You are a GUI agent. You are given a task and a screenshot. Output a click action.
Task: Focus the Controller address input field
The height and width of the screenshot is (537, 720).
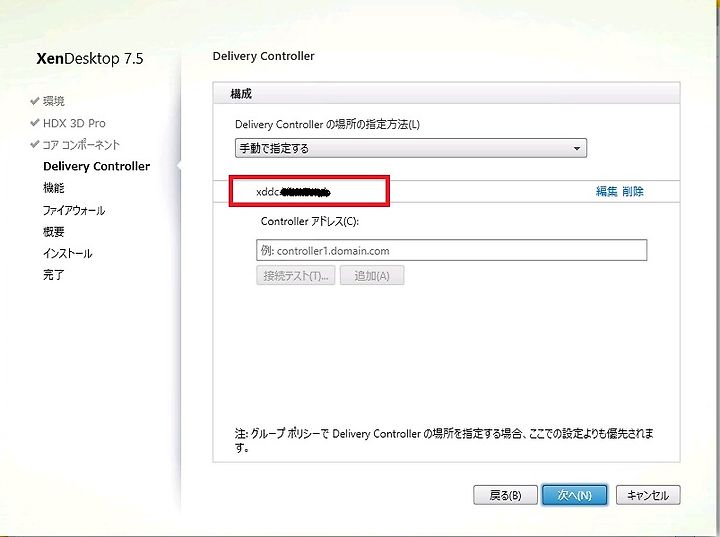point(451,250)
